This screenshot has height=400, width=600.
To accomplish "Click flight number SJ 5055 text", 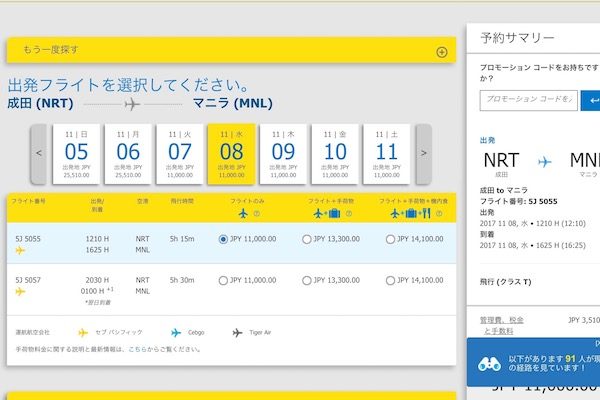I will (x=28, y=239).
